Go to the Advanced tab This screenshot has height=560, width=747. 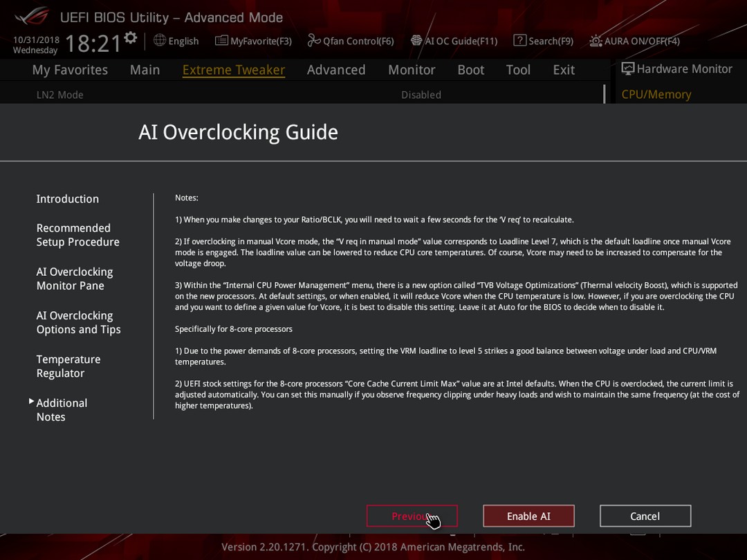coord(336,70)
